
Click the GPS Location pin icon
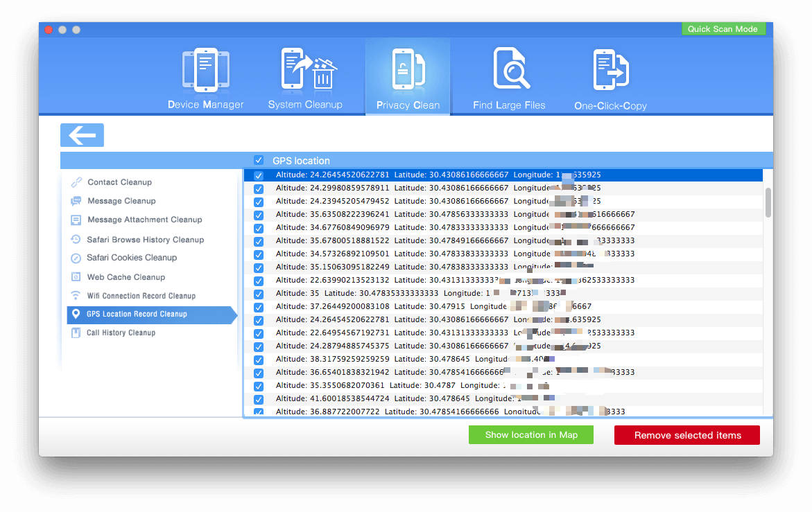[76, 314]
